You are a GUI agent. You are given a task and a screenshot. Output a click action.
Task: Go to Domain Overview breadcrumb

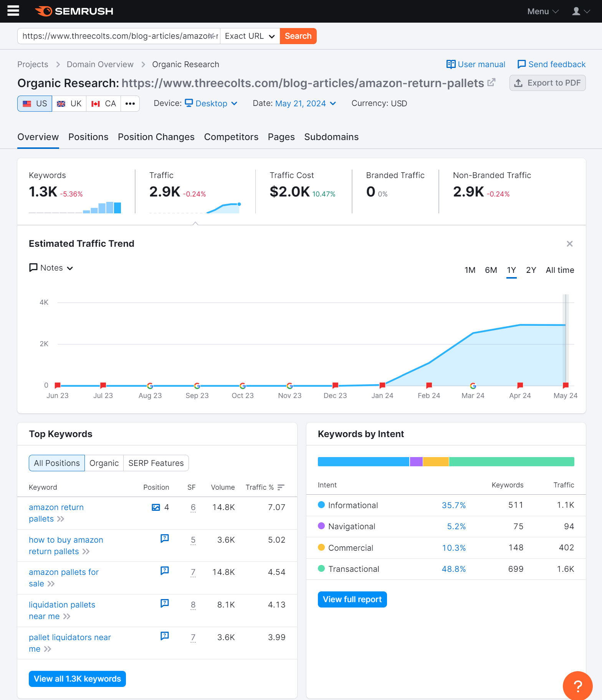(x=100, y=64)
